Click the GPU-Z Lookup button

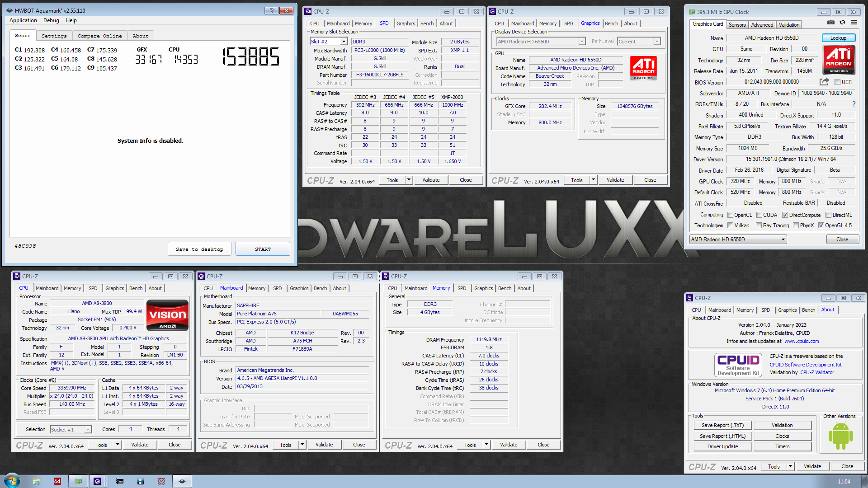pos(838,38)
